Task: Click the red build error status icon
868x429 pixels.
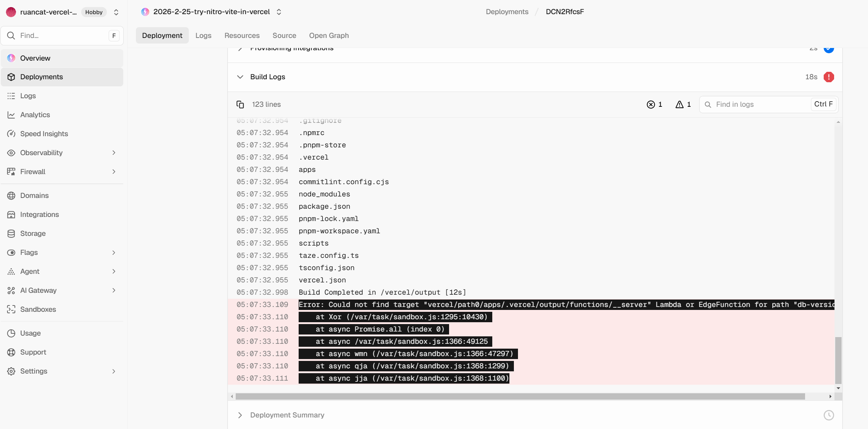Action: (x=829, y=77)
